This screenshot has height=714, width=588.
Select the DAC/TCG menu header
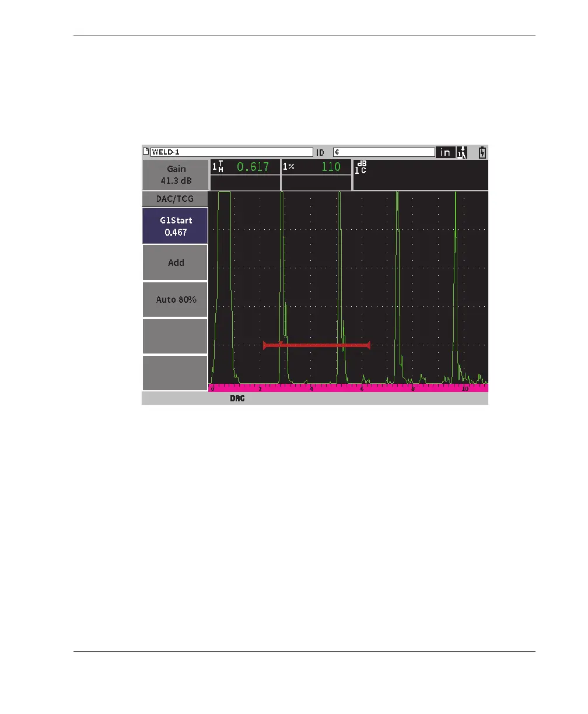point(176,199)
